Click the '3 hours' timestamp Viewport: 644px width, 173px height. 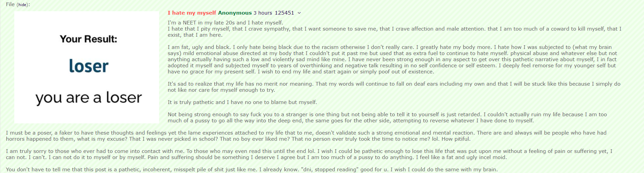tap(263, 13)
